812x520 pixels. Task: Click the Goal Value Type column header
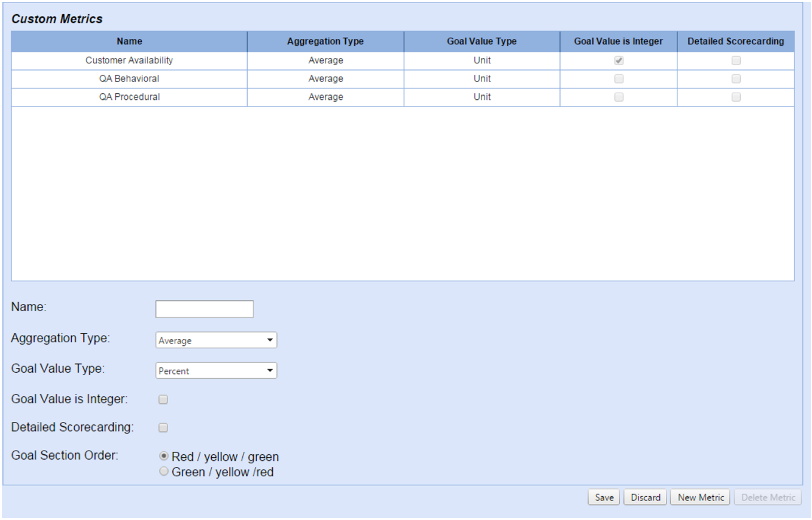click(x=481, y=41)
